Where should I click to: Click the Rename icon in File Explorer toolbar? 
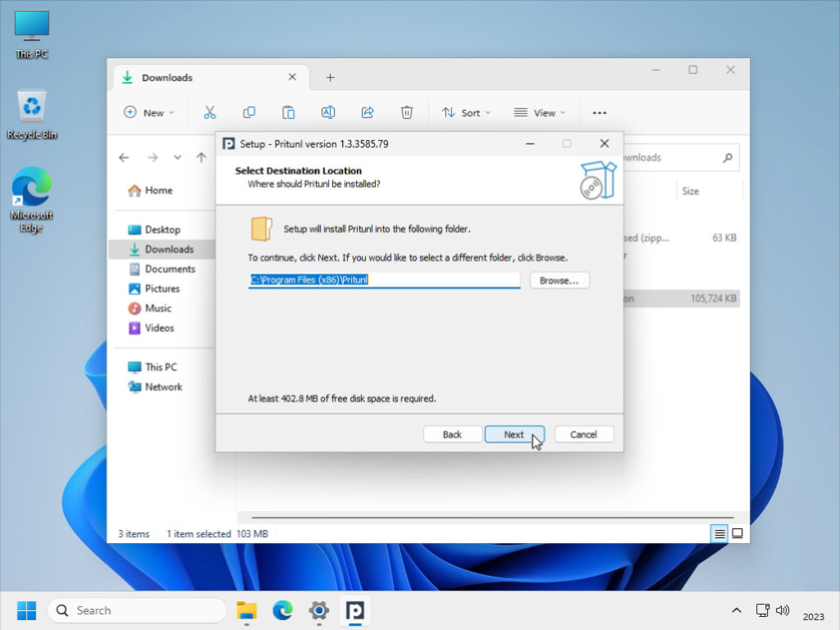click(x=328, y=112)
